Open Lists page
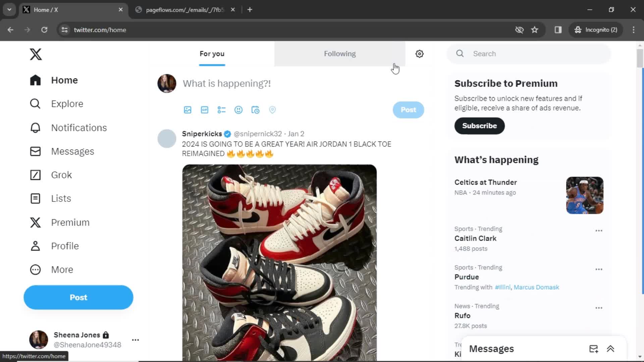The width and height of the screenshot is (644, 362). (50, 198)
